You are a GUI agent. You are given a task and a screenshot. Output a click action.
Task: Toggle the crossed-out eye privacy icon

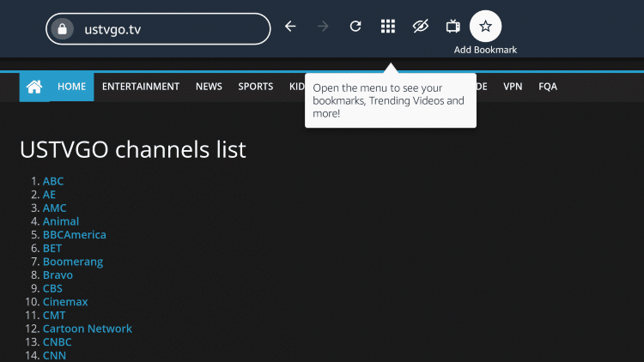pyautogui.click(x=420, y=27)
